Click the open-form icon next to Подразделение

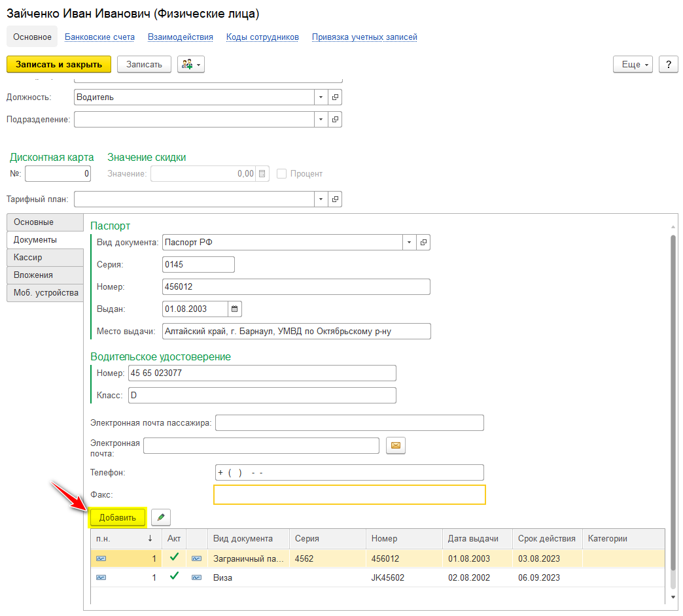tap(335, 120)
